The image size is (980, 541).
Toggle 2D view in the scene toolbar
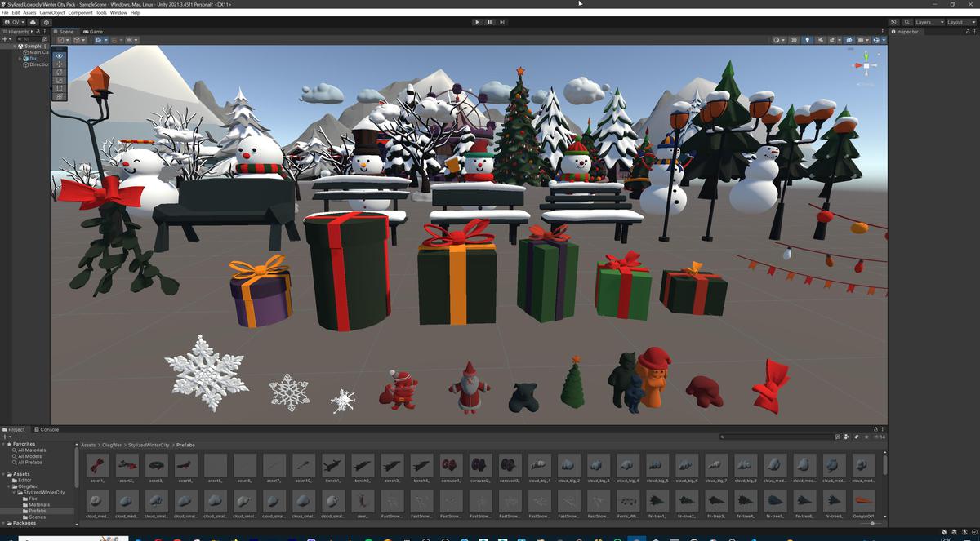pos(794,39)
